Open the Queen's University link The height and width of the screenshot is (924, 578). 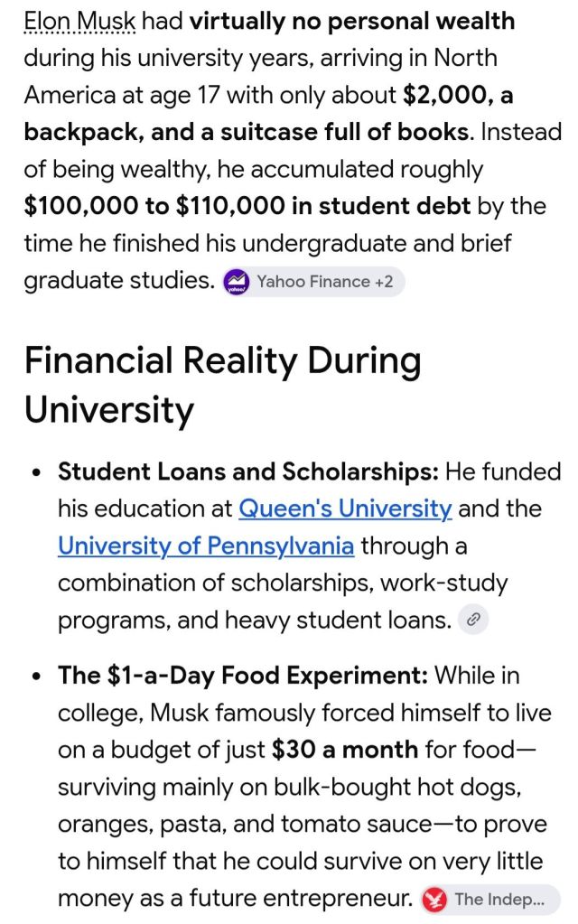[x=345, y=508]
